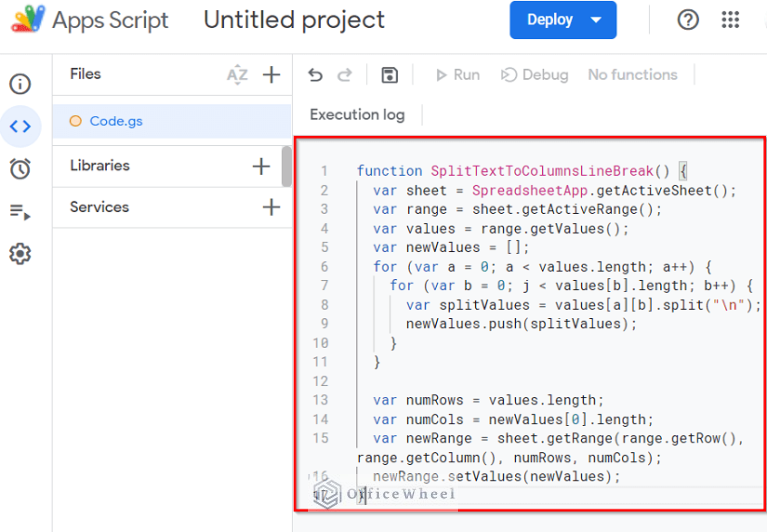The image size is (767, 532).
Task: Open the Google apps grid
Action: (x=730, y=20)
